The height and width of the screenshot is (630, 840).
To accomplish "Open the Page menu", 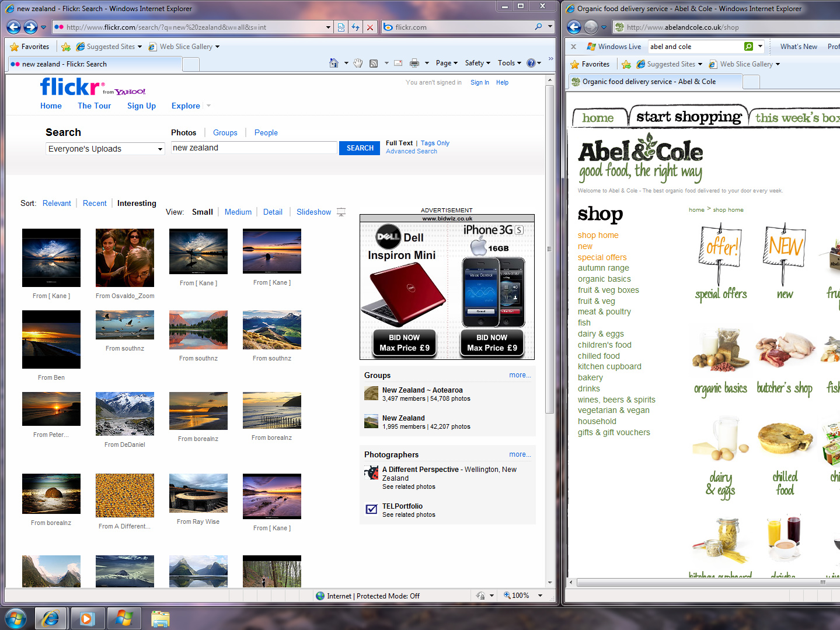I will click(447, 63).
